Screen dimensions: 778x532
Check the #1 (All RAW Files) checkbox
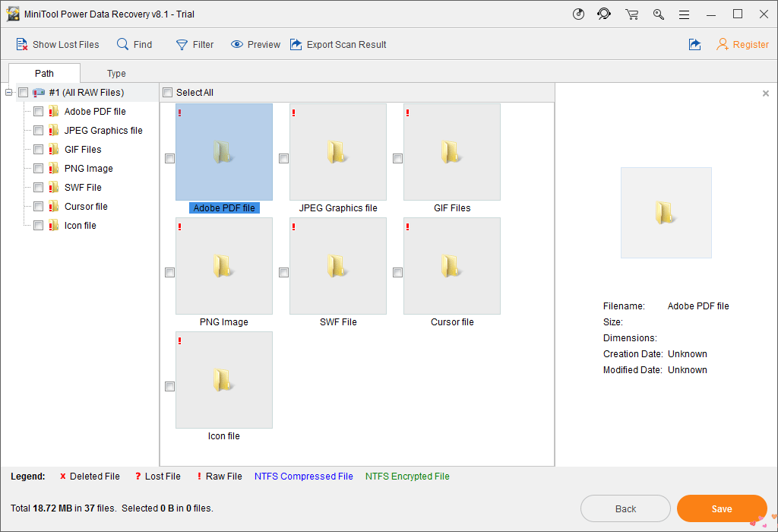(x=24, y=92)
